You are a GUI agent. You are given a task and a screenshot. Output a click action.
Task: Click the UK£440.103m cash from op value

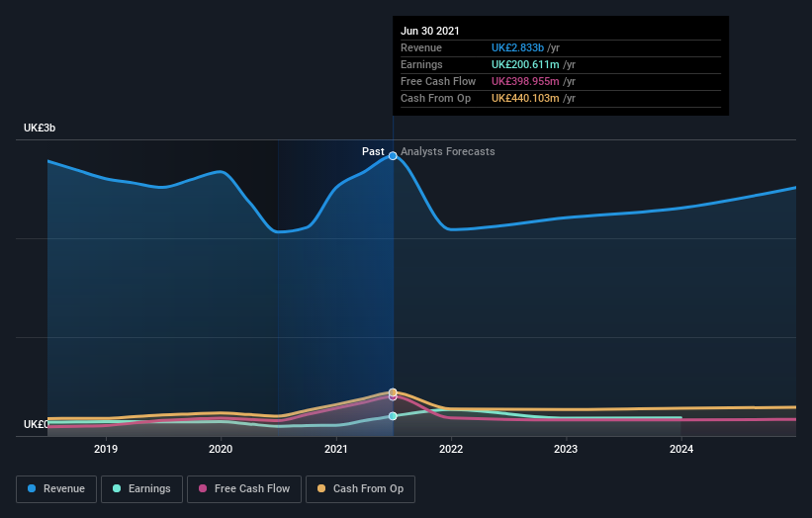(525, 98)
